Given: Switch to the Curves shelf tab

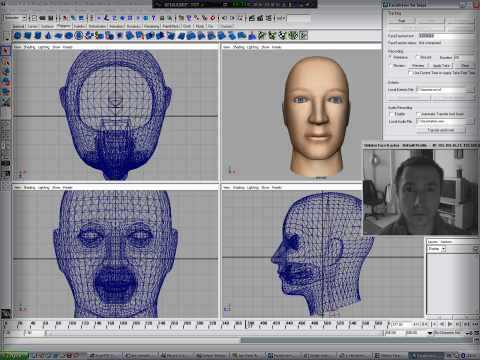Looking at the screenshot, I should coord(33,26).
